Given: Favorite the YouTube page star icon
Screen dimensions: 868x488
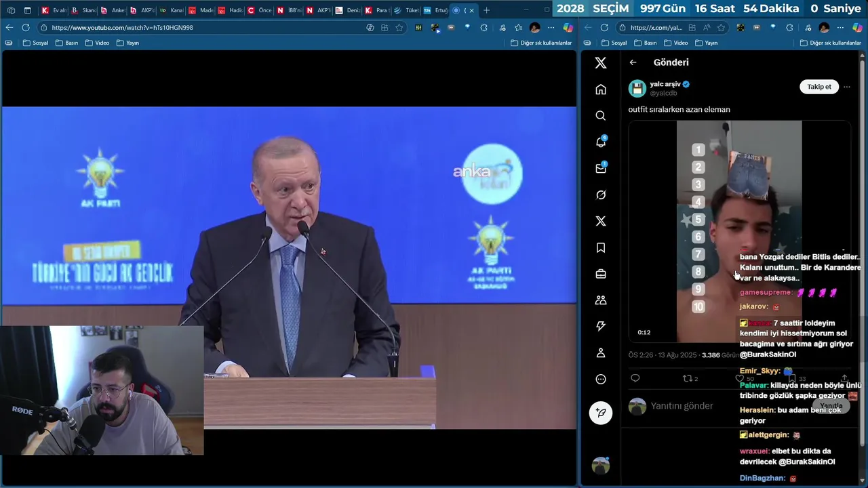Looking at the screenshot, I should pos(399,28).
